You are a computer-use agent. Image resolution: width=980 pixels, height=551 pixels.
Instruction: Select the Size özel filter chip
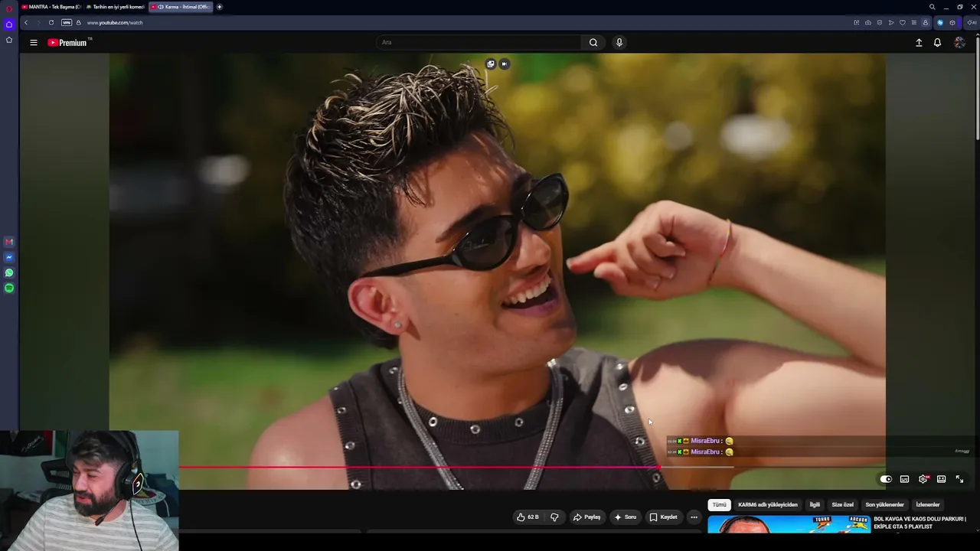tap(842, 505)
